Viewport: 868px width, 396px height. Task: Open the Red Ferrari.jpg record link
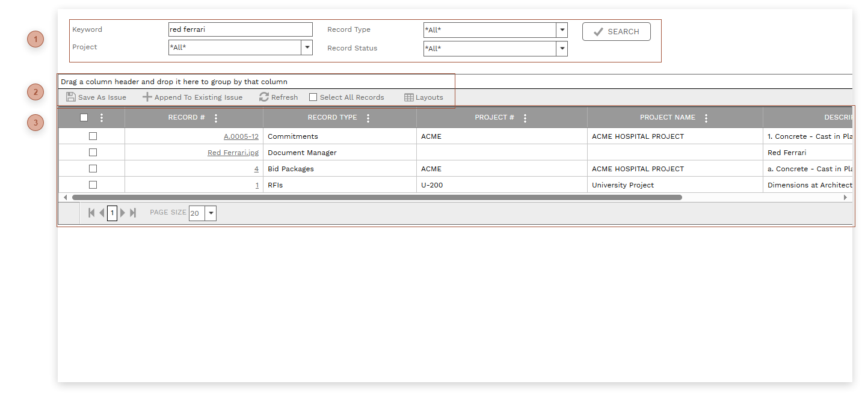pos(233,153)
